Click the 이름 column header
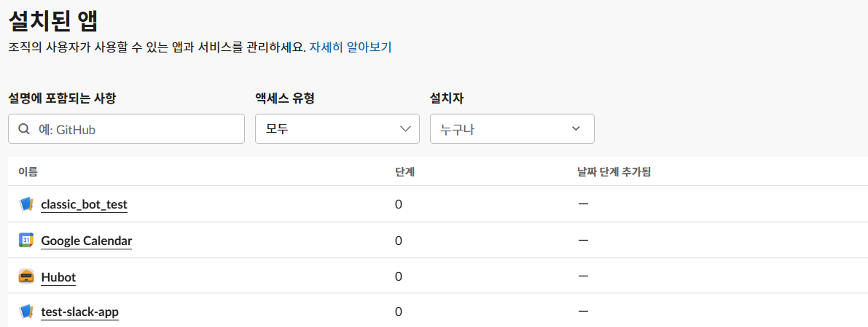 click(x=28, y=172)
